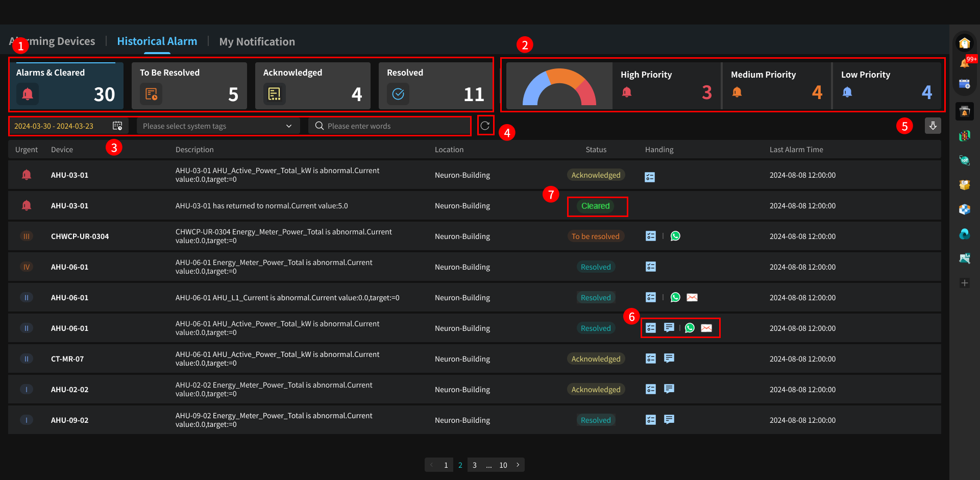The height and width of the screenshot is (480, 980).
Task: Open the system tags dropdown
Action: coord(217,126)
